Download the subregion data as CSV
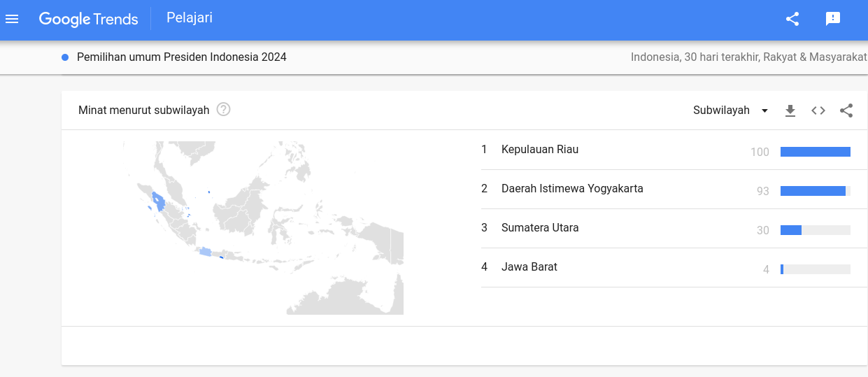 coord(790,111)
